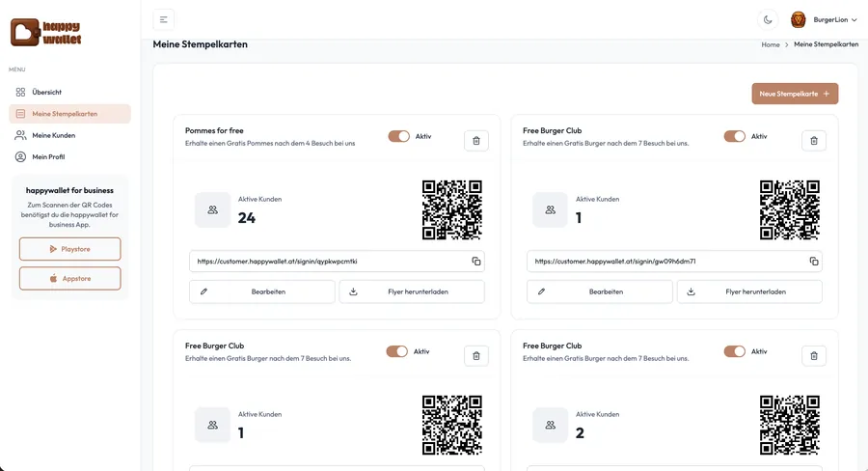
Task: Create a Neue Stempelkarte
Action: (x=795, y=94)
